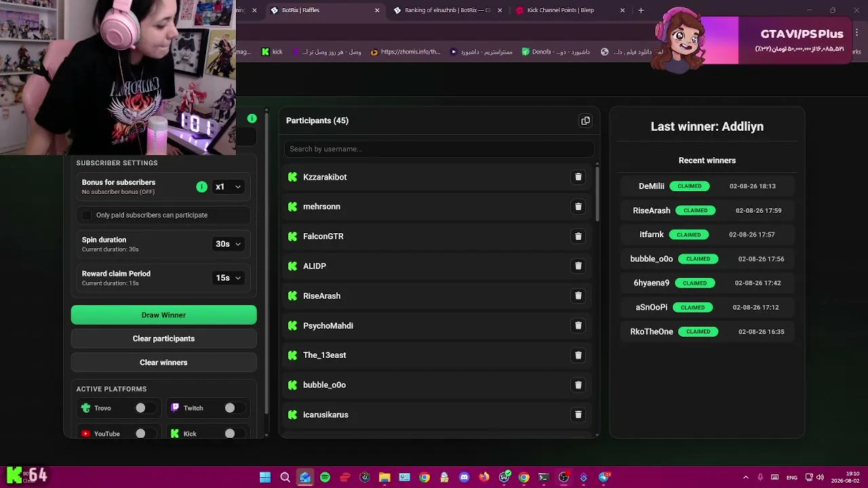Switch to the BotRix Raffles tab
The width and height of the screenshot is (868, 488).
click(x=325, y=10)
